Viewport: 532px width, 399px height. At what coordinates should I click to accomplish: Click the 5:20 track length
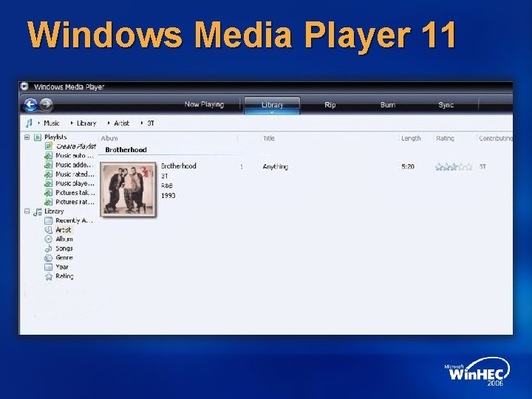tap(408, 166)
